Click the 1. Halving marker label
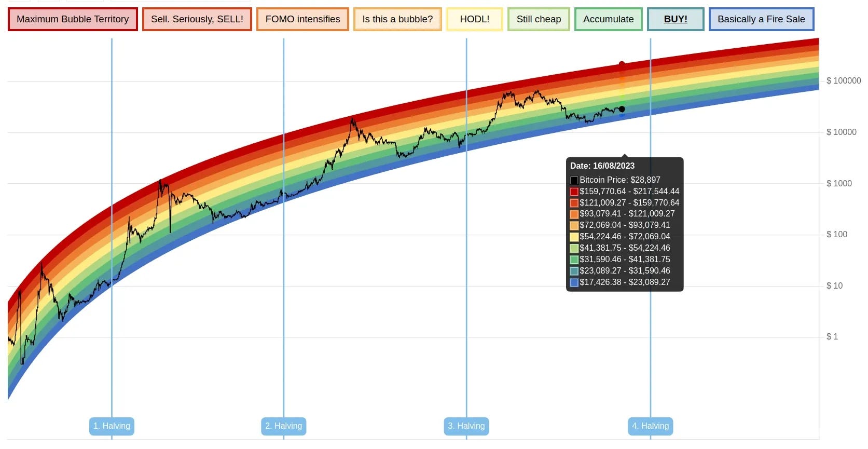The image size is (868, 449). [112, 426]
